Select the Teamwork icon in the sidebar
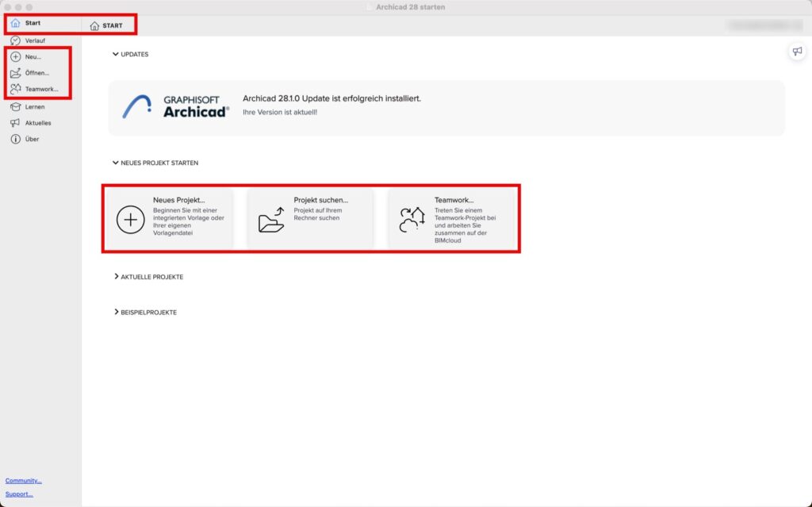The image size is (812, 507). click(16, 89)
